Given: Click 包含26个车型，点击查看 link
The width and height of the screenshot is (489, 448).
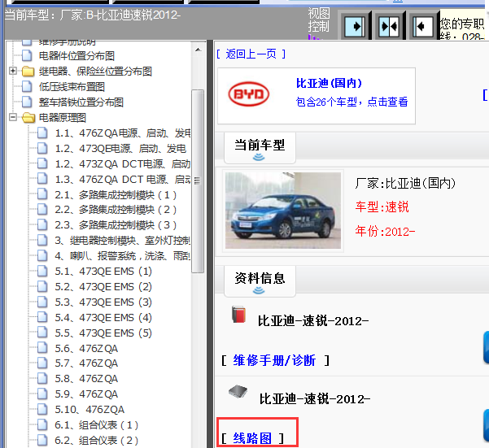Looking at the screenshot, I should pos(351,102).
